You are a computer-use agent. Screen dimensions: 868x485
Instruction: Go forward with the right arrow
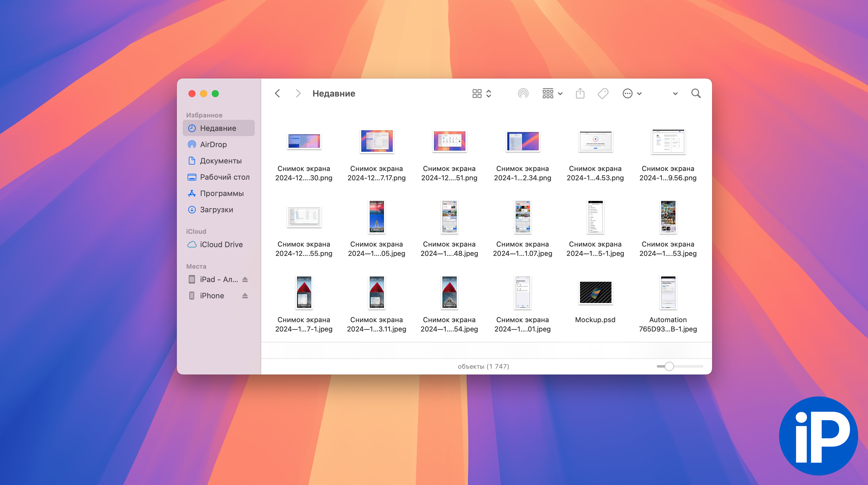(x=298, y=93)
